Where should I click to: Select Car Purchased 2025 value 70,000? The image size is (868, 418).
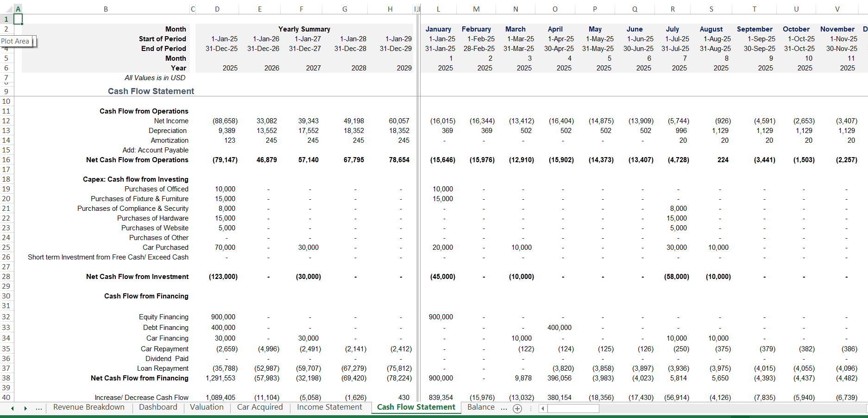(x=225, y=247)
